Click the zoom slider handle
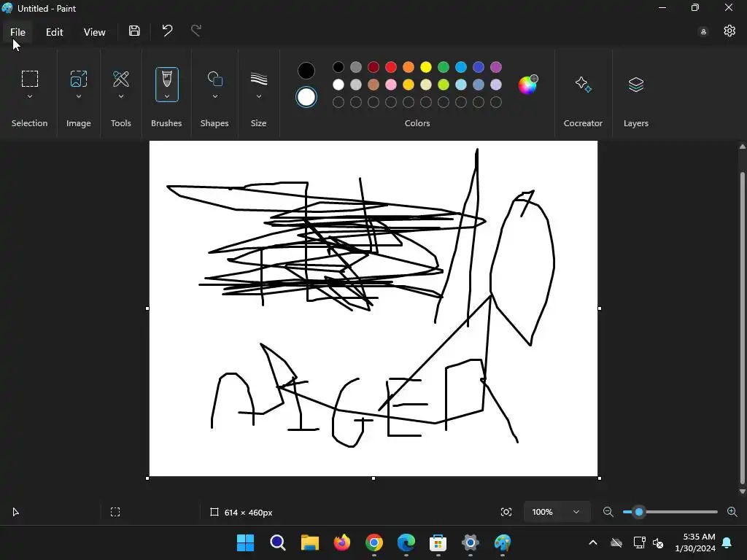 click(639, 512)
